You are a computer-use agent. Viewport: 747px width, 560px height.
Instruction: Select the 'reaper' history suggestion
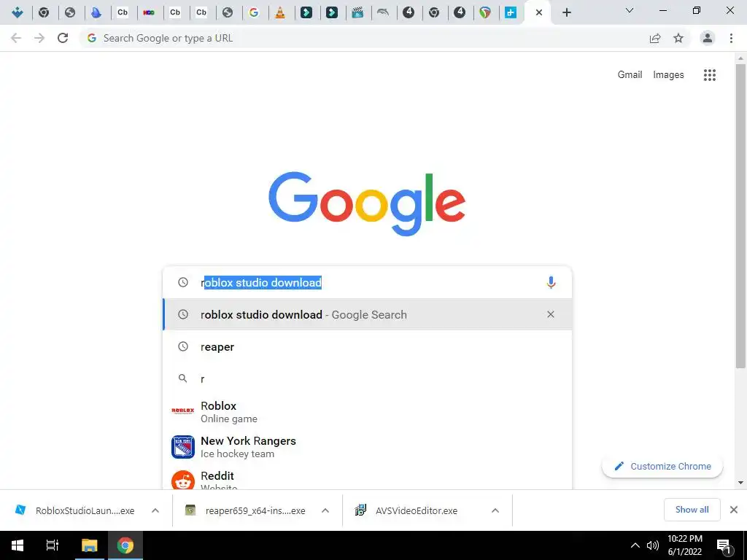(367, 346)
